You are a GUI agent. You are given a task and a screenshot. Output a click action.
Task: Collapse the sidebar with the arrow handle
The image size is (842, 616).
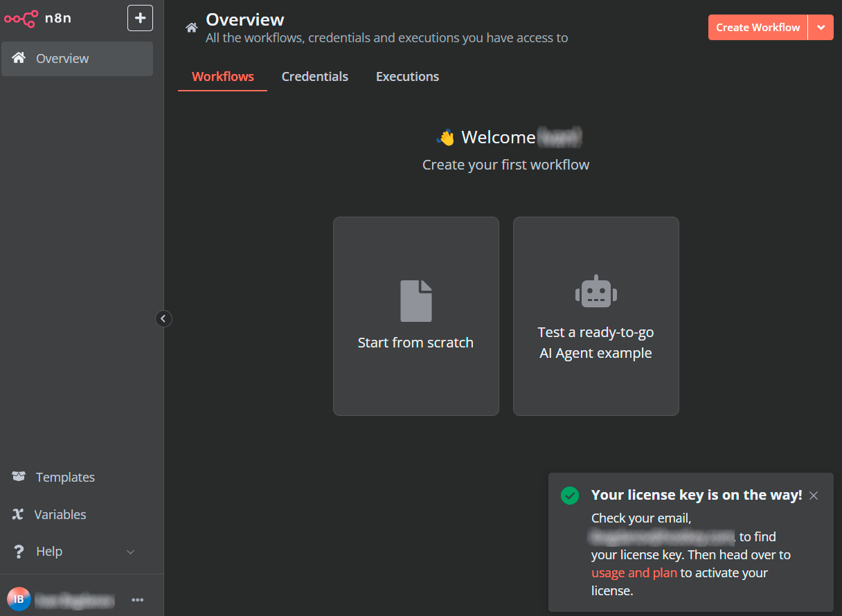pos(163,318)
